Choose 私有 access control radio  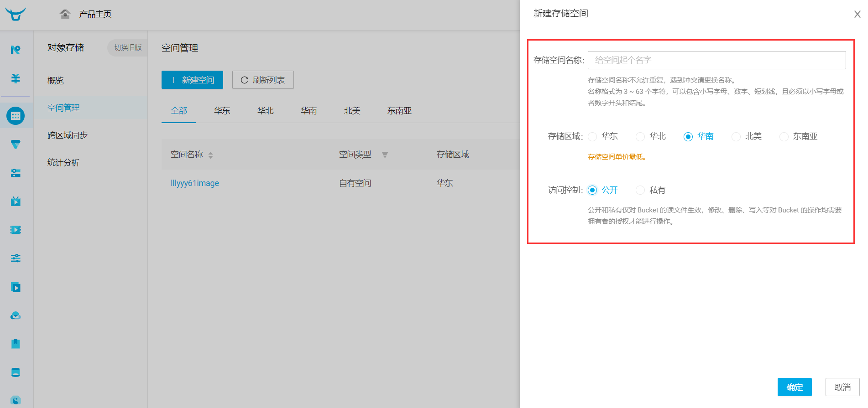pos(640,190)
